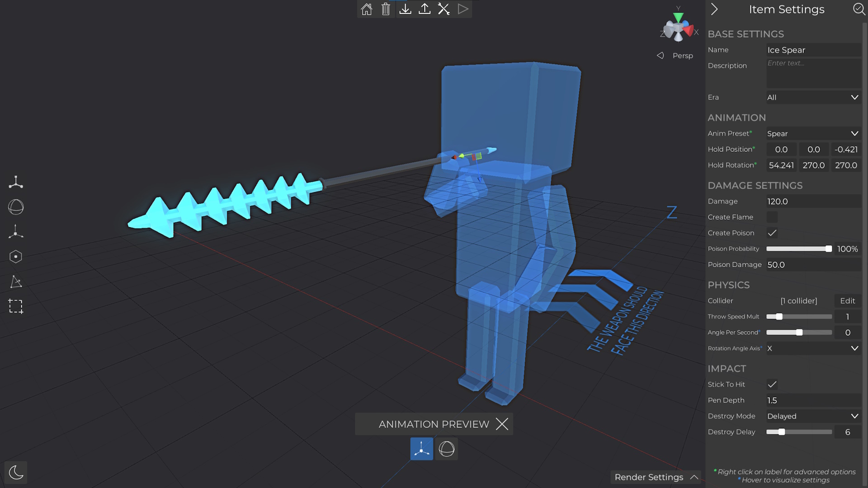
Task: Enable the Create Flame checkbox
Action: click(x=772, y=217)
